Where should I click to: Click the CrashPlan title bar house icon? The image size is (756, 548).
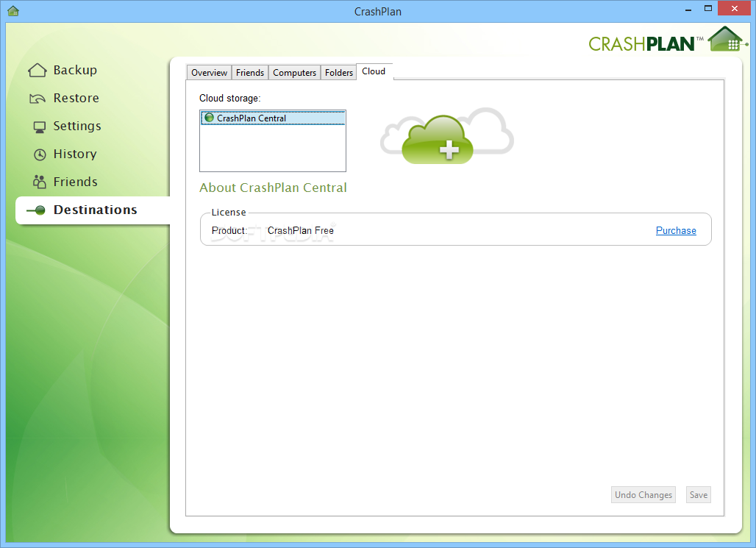(13, 10)
